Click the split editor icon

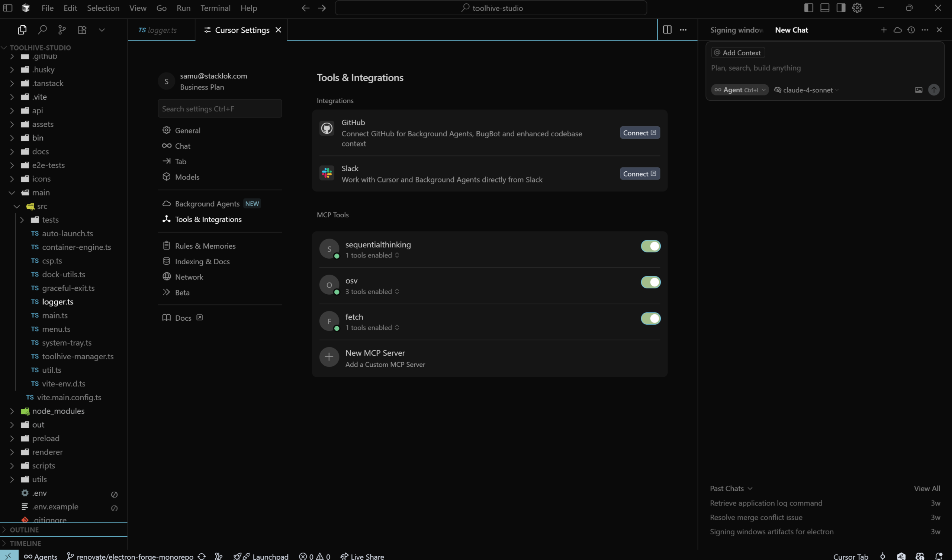(667, 30)
